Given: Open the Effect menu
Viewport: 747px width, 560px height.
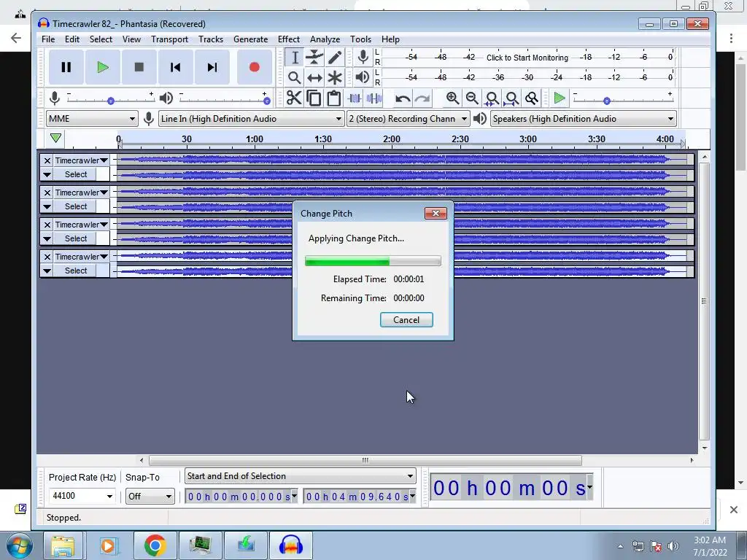Looking at the screenshot, I should (289, 39).
